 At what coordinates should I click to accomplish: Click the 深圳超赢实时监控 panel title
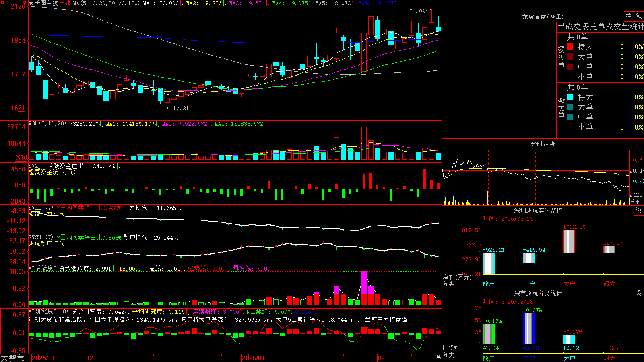[x=538, y=210]
